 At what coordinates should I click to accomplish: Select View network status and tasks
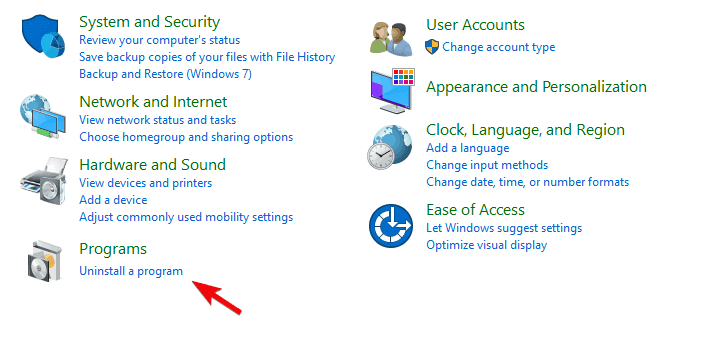(158, 120)
